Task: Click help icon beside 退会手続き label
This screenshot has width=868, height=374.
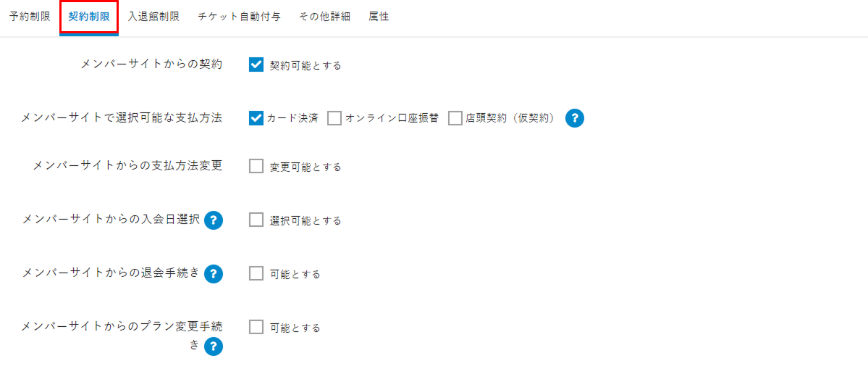Action: (213, 274)
